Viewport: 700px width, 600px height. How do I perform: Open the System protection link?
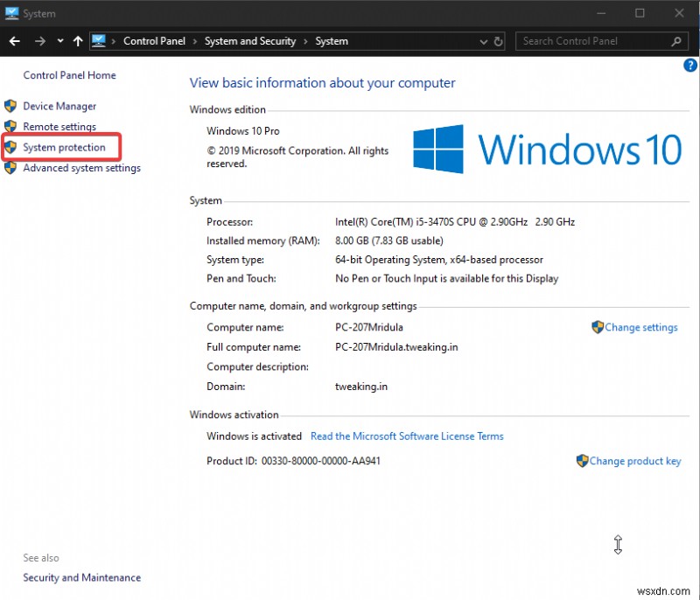coord(61,147)
